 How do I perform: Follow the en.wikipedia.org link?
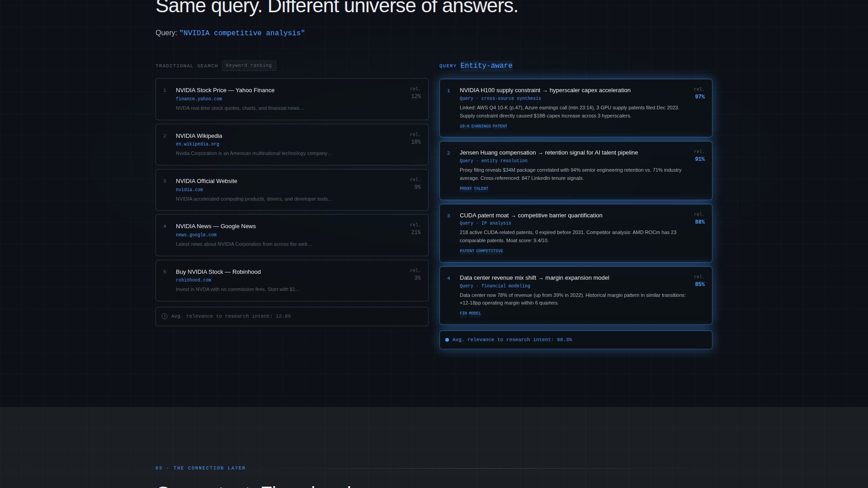coord(198,144)
